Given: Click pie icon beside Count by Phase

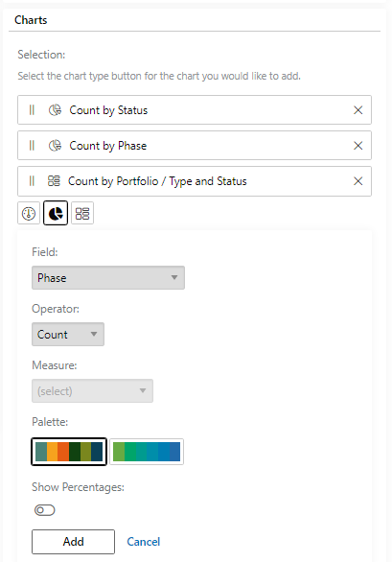Looking at the screenshot, I should (x=55, y=146).
